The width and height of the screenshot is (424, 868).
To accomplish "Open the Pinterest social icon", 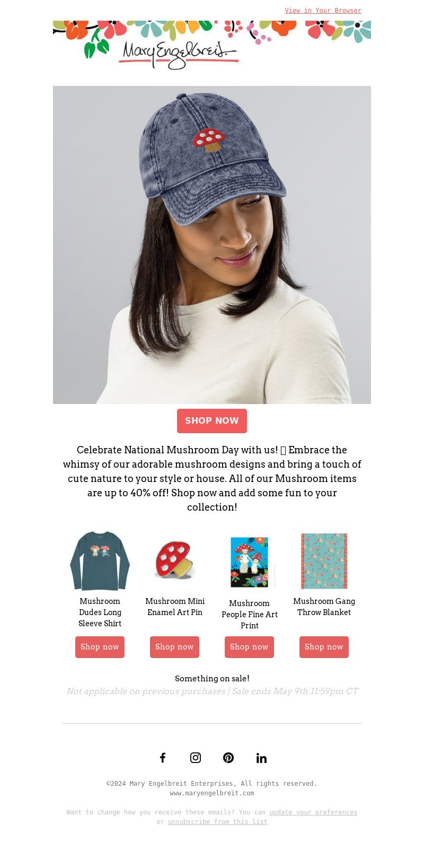I will point(228,758).
